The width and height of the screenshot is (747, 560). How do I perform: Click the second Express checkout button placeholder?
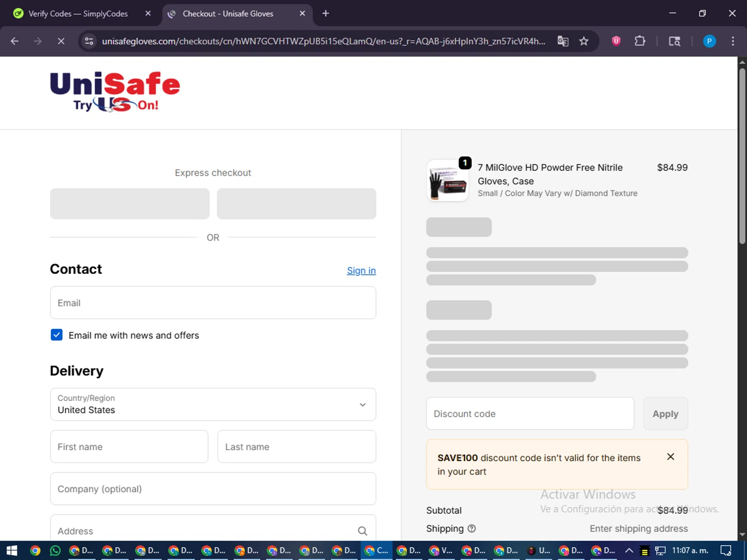296,204
